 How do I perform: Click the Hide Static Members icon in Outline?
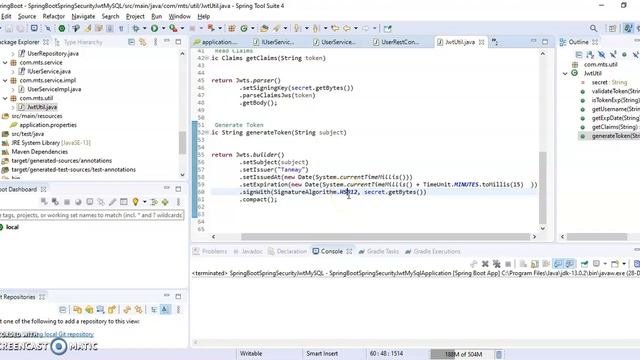click(613, 54)
